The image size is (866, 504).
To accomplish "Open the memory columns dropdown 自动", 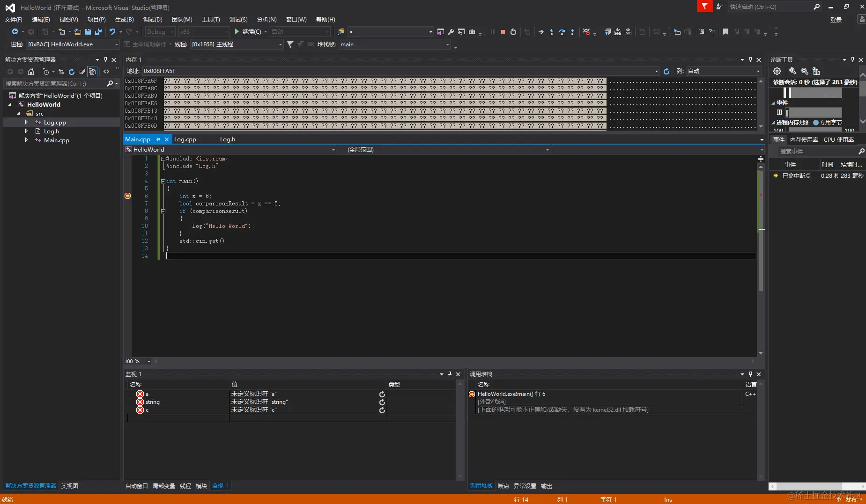I will tap(724, 71).
